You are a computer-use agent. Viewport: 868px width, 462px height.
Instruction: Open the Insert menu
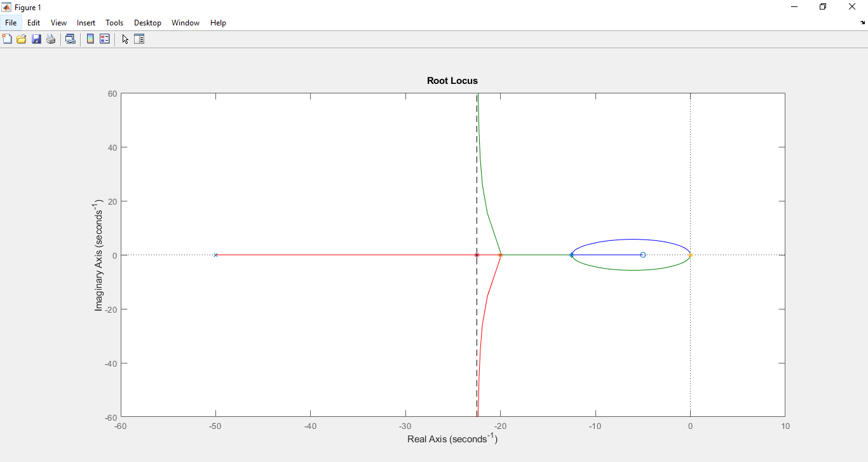coord(86,23)
